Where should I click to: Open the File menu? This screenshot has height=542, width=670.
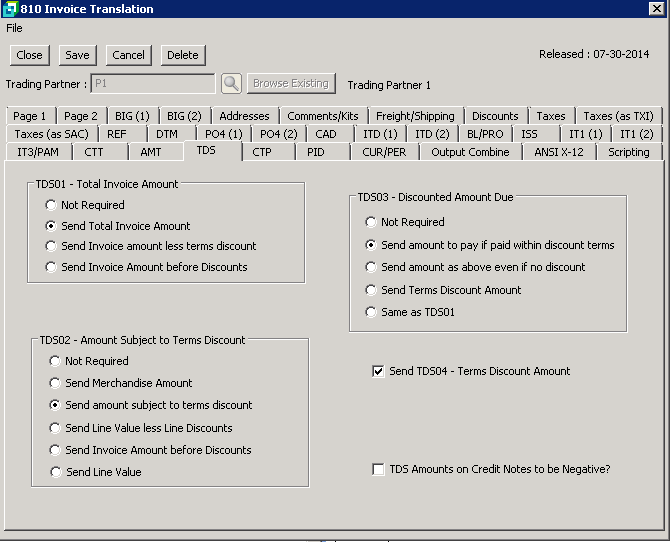pos(14,28)
